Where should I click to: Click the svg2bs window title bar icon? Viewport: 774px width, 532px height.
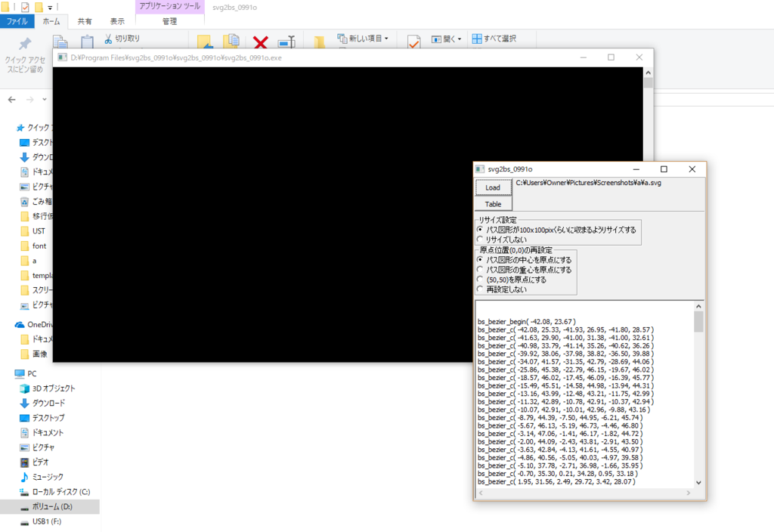coord(480,169)
